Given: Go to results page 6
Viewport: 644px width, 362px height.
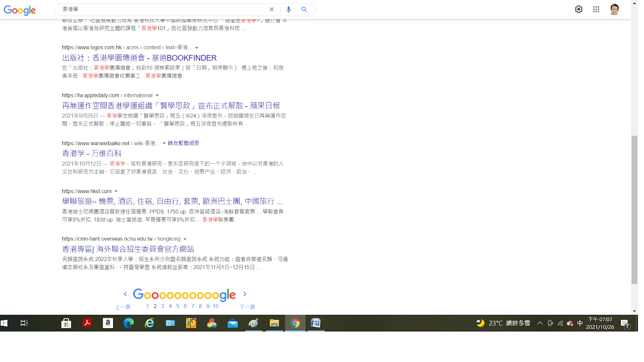Looking at the screenshot, I should point(185,306).
